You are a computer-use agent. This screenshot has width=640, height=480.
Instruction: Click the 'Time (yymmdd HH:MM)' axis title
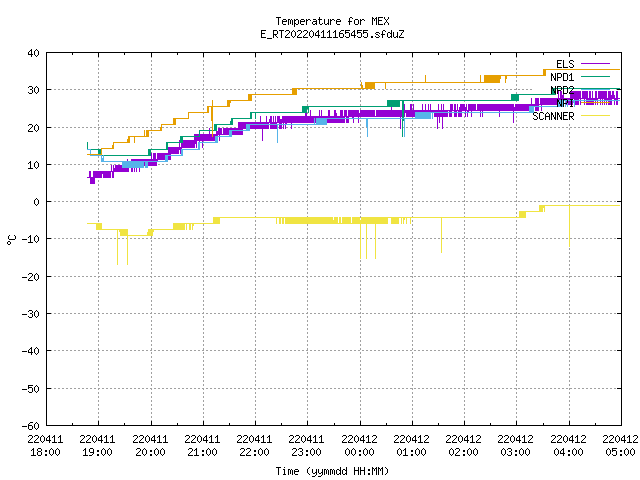point(332,471)
